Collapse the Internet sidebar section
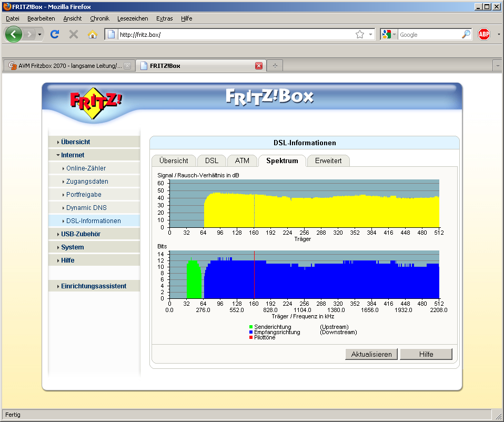The height and width of the screenshot is (422, 504). 94,155
